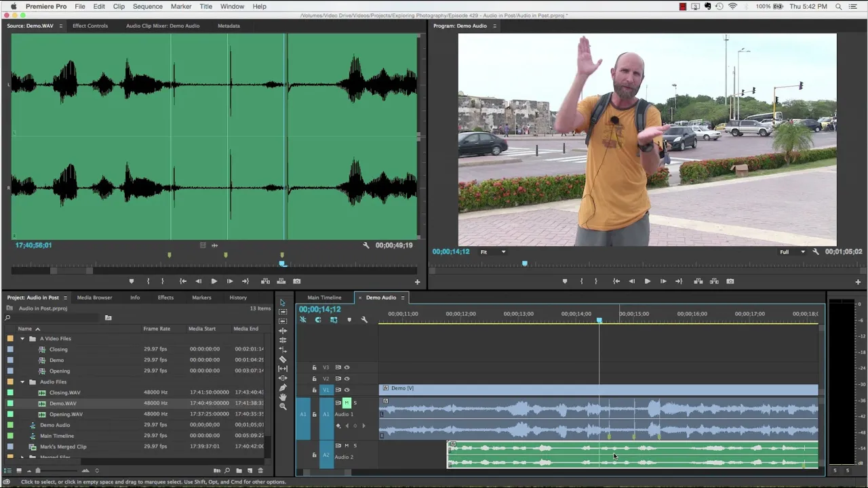Toggle V3 track output eye
868x488 pixels.
347,367
